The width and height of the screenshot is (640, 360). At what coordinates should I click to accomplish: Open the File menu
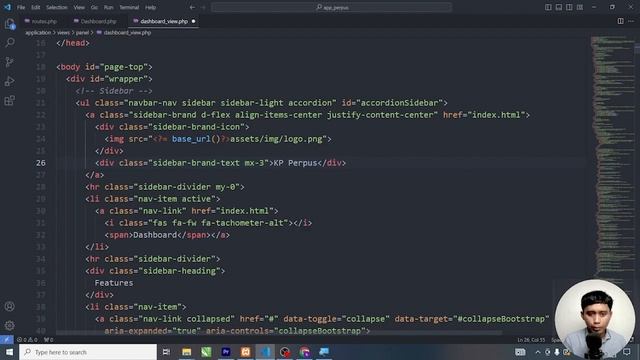[21, 7]
